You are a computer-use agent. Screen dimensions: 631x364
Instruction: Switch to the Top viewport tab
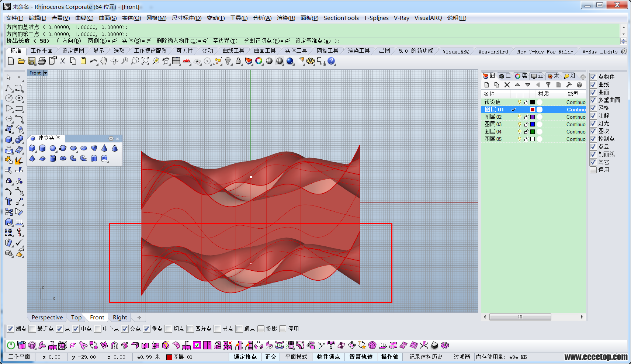[x=76, y=318]
